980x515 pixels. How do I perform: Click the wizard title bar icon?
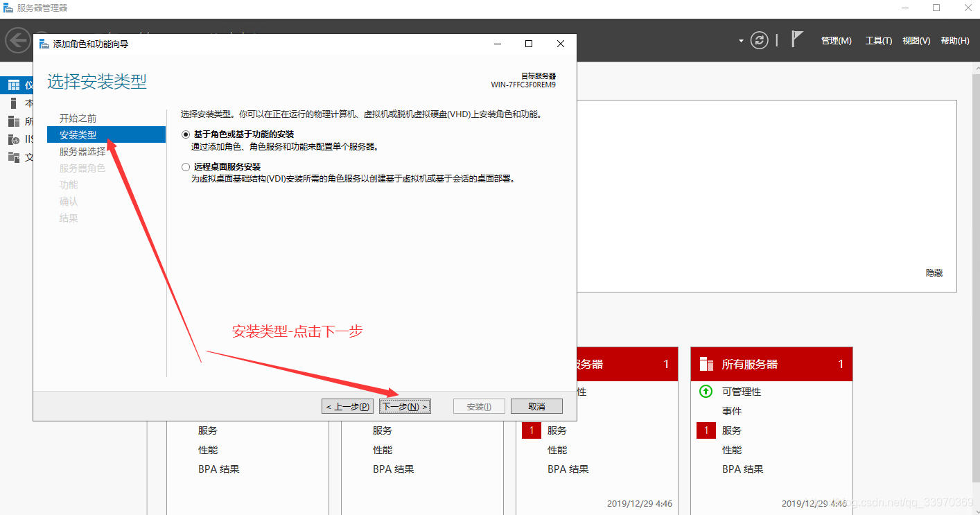click(x=44, y=44)
